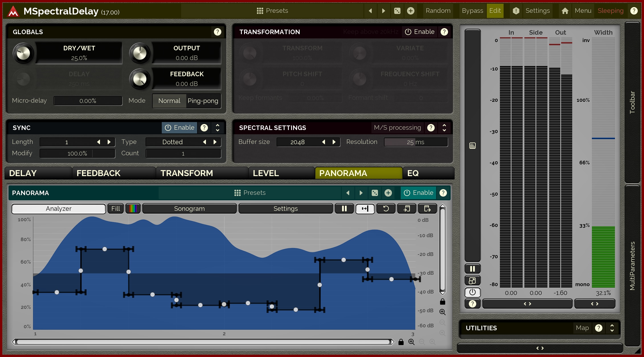Switch to the EQ tab
The width and height of the screenshot is (644, 357).
[x=413, y=173]
